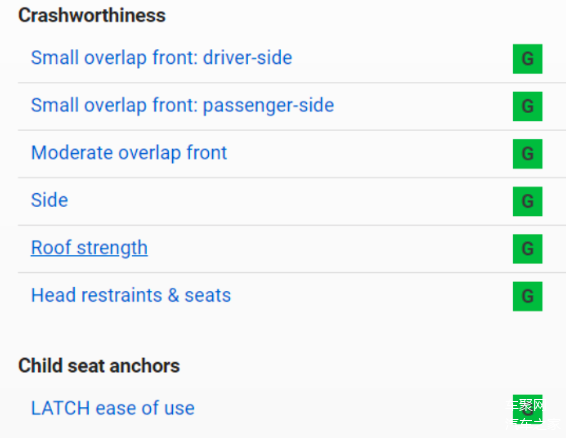Open the underlined Roof strength link

coord(89,248)
